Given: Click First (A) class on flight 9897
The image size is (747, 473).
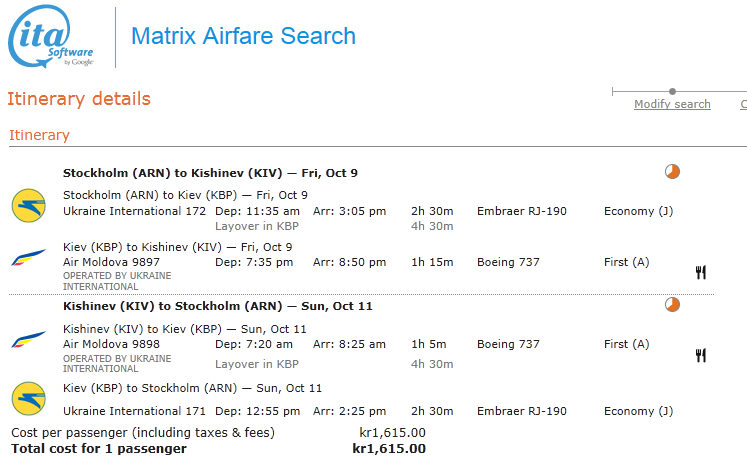Looking at the screenshot, I should (626, 262).
